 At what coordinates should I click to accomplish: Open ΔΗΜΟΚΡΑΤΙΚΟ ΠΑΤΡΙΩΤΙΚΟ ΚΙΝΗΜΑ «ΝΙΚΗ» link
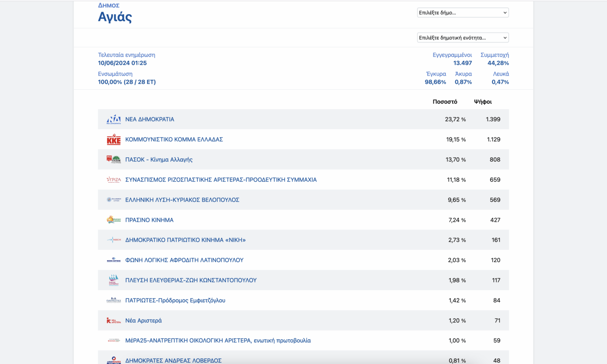pyautogui.click(x=185, y=240)
